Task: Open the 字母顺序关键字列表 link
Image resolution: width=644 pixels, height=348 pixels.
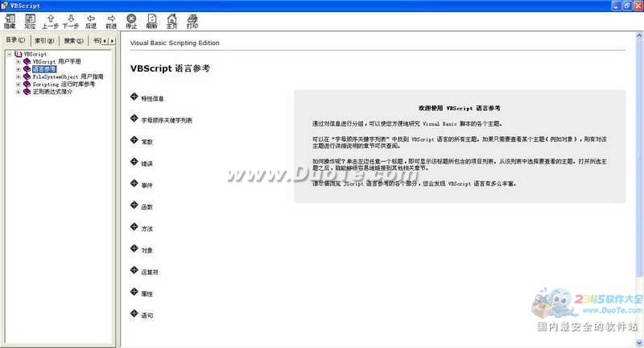Action: tap(167, 120)
